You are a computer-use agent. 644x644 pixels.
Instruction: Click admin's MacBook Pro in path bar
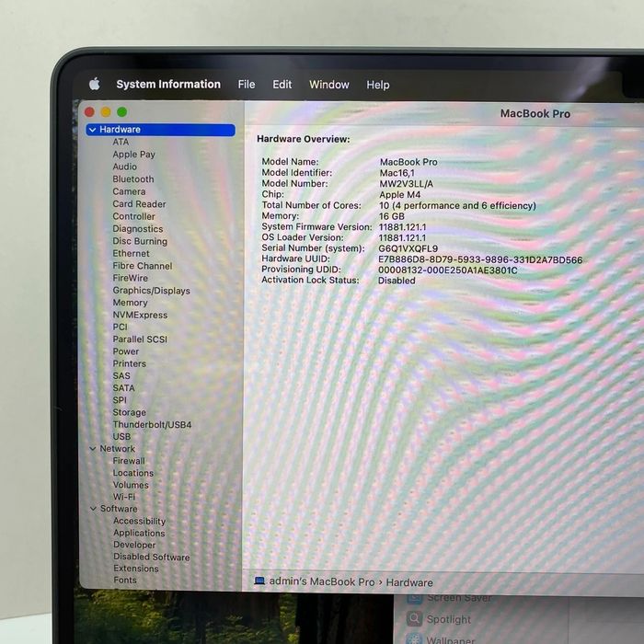click(322, 581)
